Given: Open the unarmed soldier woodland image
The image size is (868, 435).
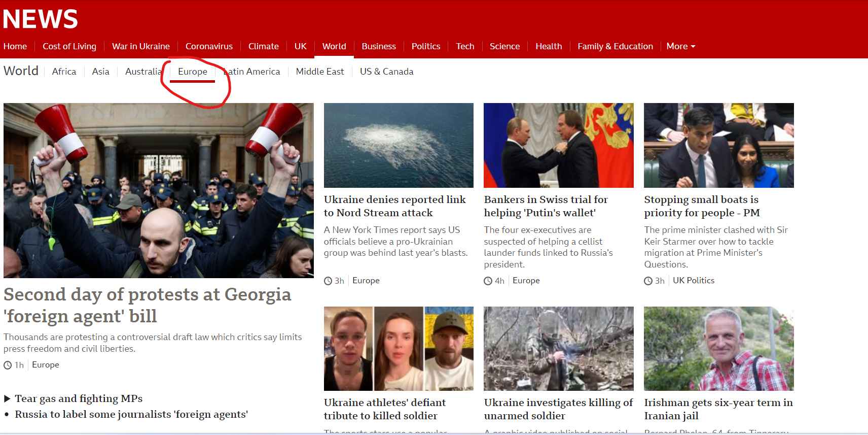Looking at the screenshot, I should (559, 349).
